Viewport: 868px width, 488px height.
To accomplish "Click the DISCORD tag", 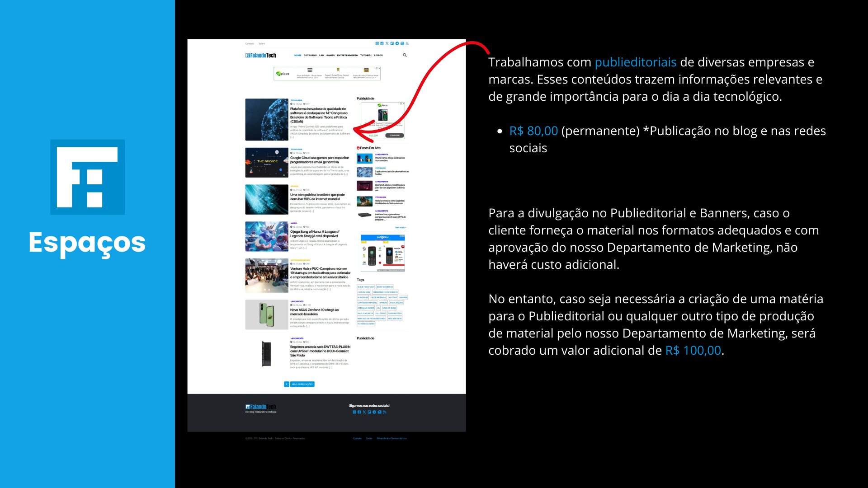I will (403, 297).
